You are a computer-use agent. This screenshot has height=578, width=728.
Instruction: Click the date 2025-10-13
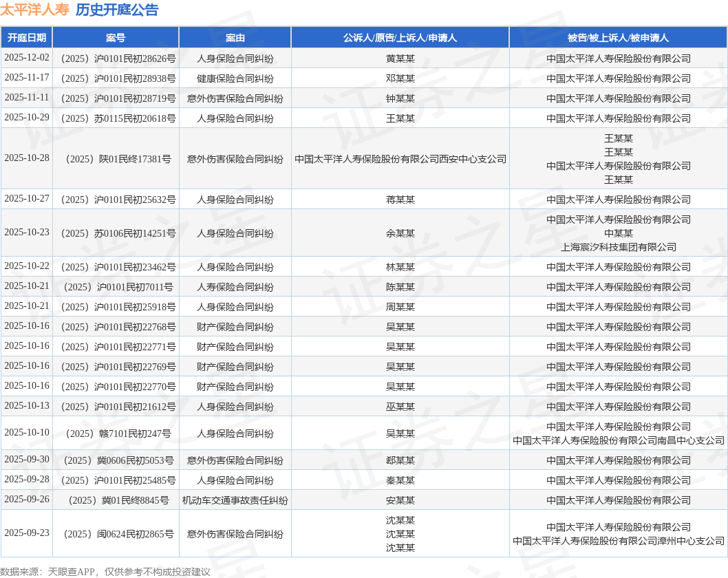click(x=26, y=406)
